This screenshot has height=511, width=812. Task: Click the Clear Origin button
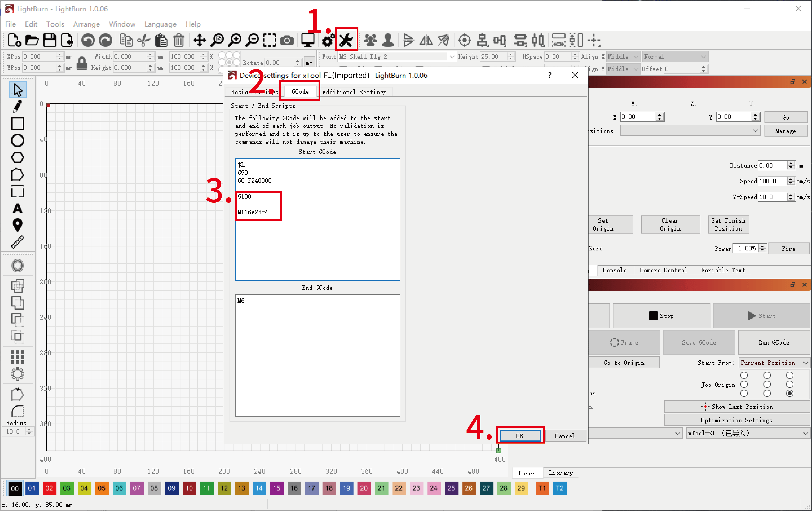coord(670,224)
